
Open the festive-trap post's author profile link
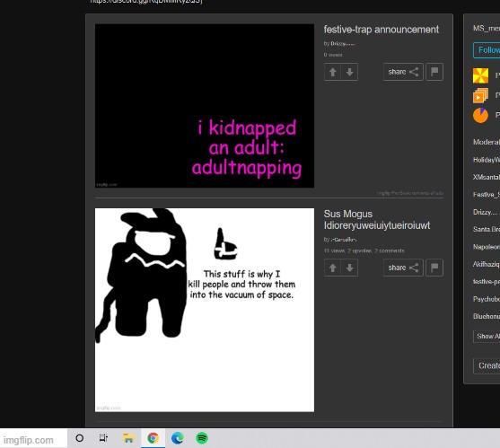pos(343,44)
